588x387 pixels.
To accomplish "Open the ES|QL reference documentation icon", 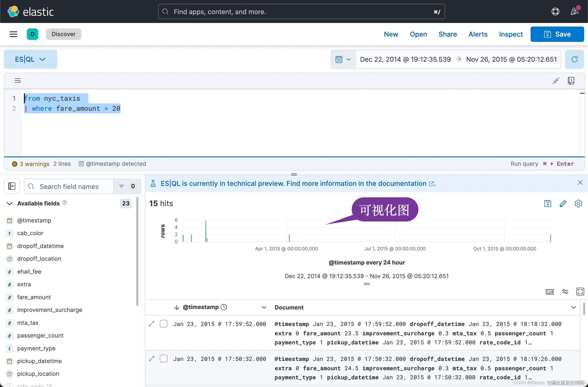I will point(571,81).
